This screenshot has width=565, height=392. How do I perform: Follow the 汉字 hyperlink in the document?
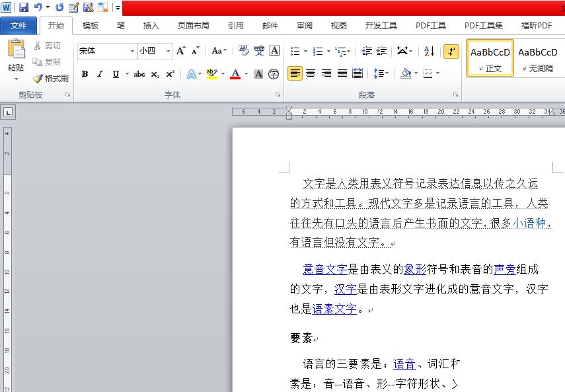coord(346,289)
